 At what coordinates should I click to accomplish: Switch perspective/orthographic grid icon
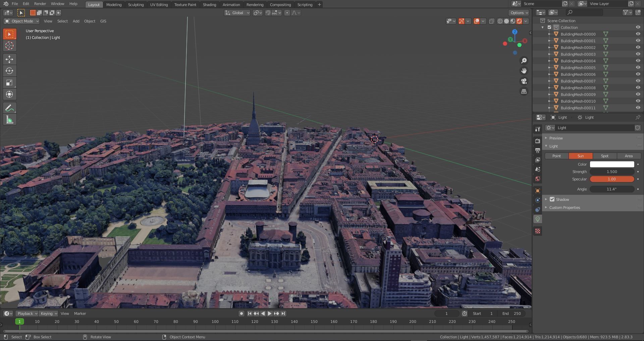pyautogui.click(x=524, y=91)
